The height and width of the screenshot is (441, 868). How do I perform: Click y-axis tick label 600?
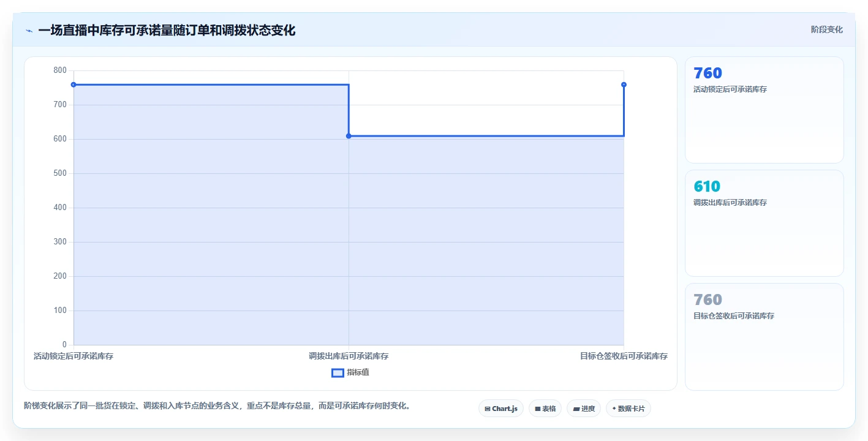point(60,139)
